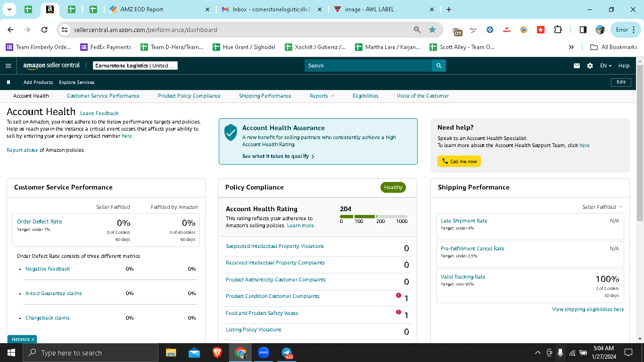Click the Windows taskbar search box
The image size is (644, 362).
(90, 353)
